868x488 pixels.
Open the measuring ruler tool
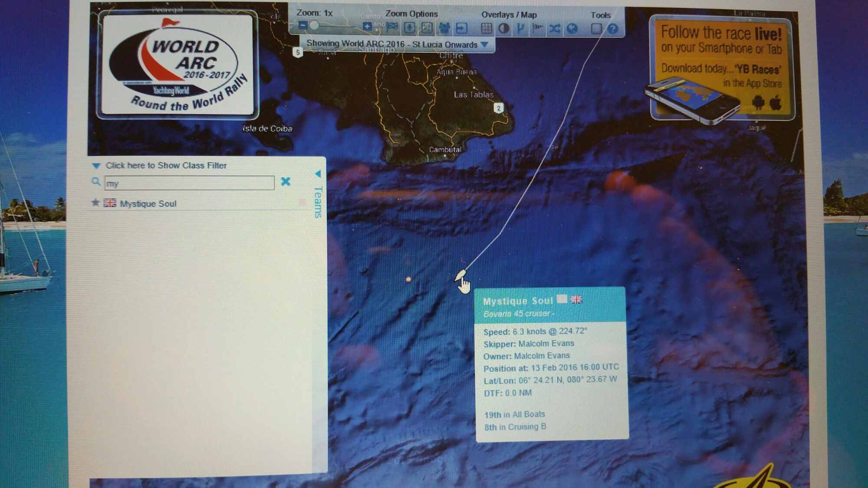tap(596, 29)
